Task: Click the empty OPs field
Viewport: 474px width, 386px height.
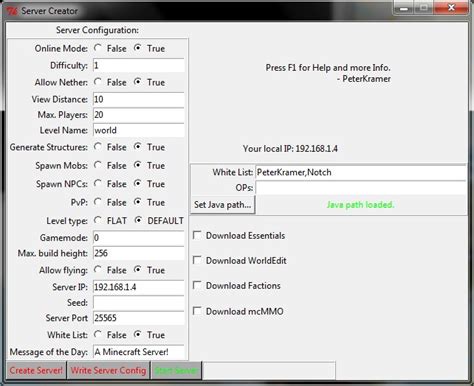Action: click(x=361, y=188)
